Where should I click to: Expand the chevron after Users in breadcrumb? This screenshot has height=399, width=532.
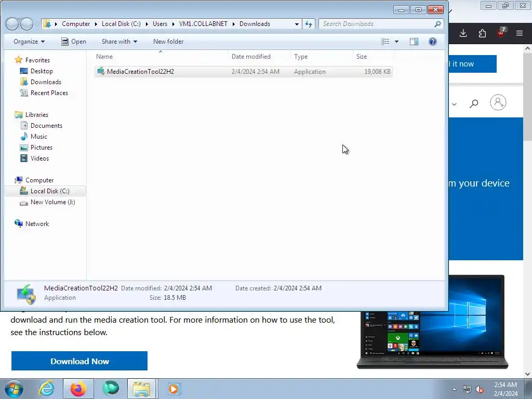click(x=174, y=24)
